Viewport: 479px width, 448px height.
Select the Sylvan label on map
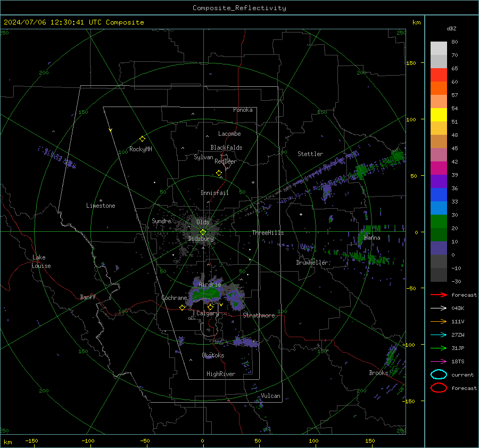coord(203,157)
